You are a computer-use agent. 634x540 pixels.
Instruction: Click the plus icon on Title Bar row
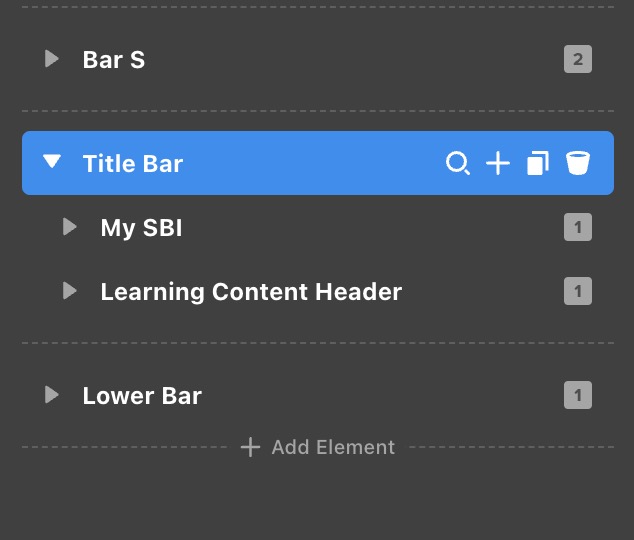click(x=498, y=163)
